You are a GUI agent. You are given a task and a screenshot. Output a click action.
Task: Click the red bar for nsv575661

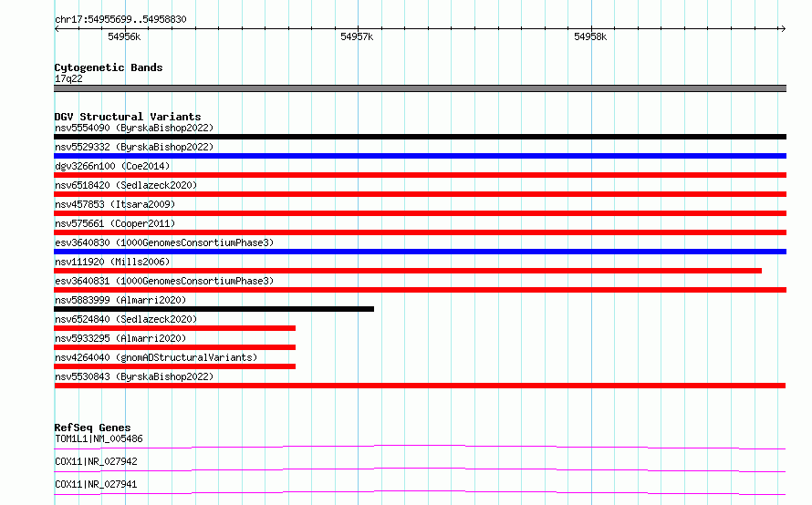pyautogui.click(x=420, y=232)
